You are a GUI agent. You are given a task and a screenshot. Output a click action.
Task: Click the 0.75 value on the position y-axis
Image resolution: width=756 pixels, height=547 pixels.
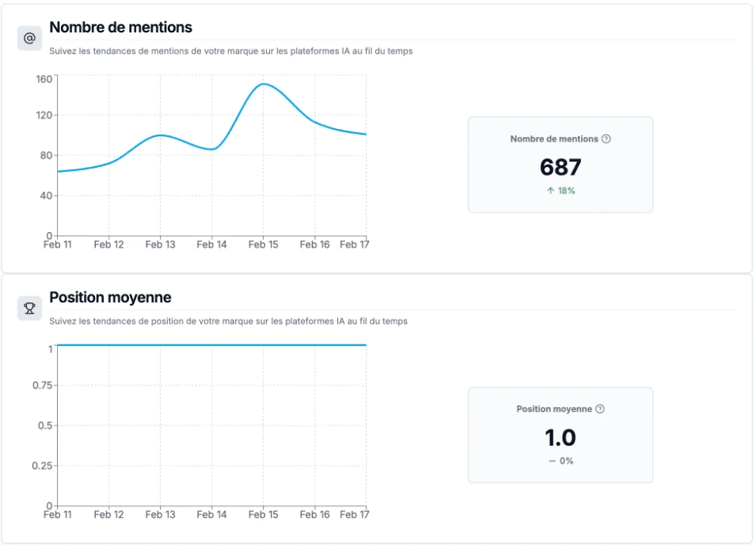click(42, 385)
